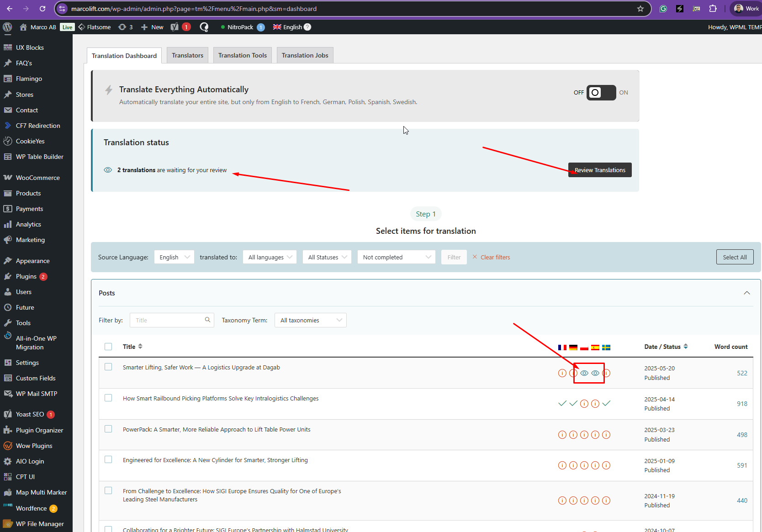The height and width of the screenshot is (532, 762).
Task: Expand the Not completed status dropdown
Action: pos(396,257)
